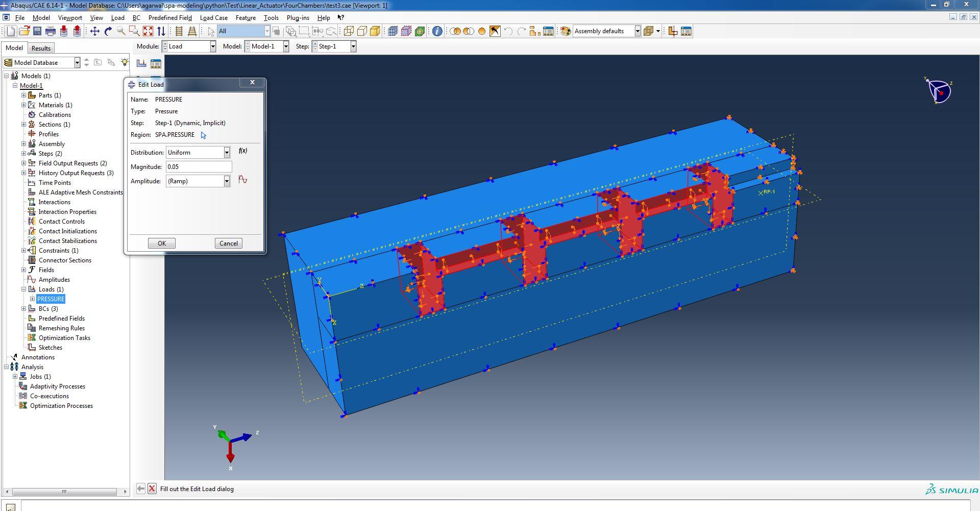Click Cancel in Edit Load dialog
The height and width of the screenshot is (511, 980).
tap(229, 244)
